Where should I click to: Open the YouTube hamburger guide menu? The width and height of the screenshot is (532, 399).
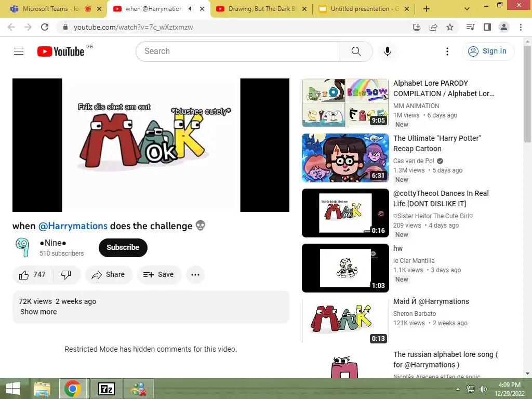click(19, 51)
